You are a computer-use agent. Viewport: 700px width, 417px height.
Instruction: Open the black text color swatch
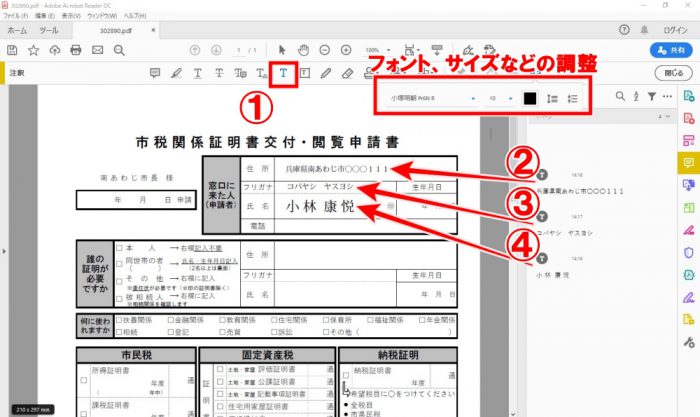click(x=530, y=98)
